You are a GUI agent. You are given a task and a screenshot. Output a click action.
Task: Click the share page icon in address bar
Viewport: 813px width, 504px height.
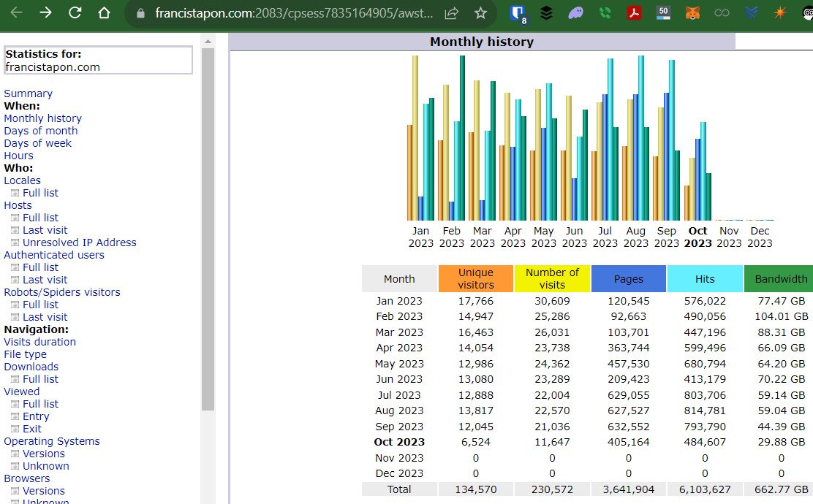[x=452, y=13]
